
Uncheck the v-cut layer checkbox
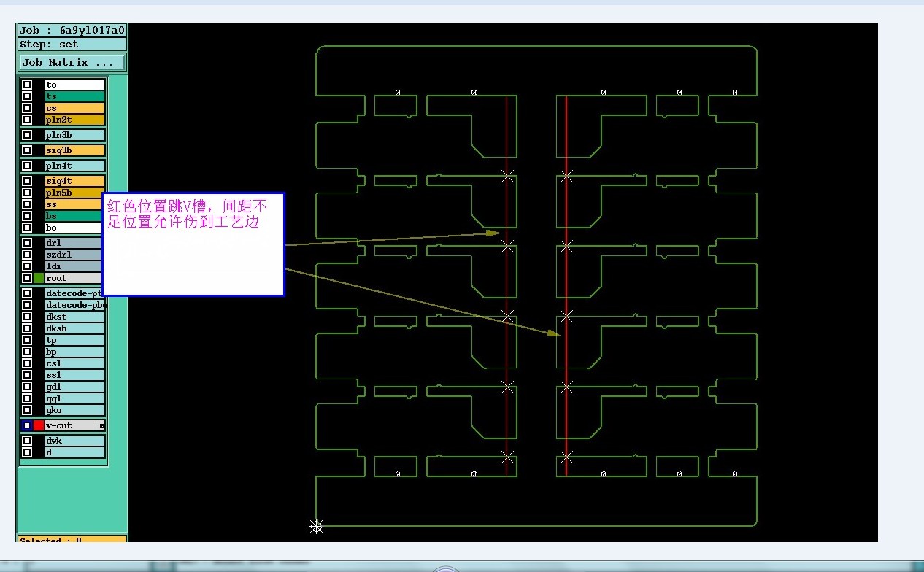click(27, 425)
